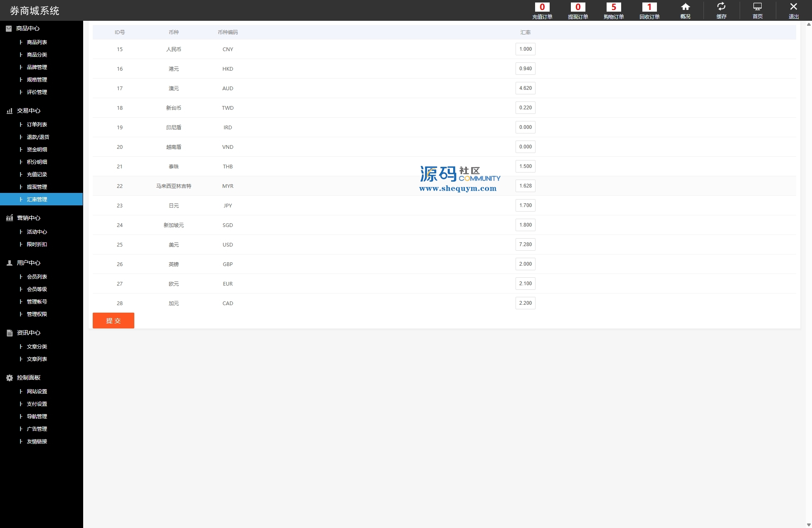Click the USD exchange rate field
The image size is (812, 528).
pos(525,244)
